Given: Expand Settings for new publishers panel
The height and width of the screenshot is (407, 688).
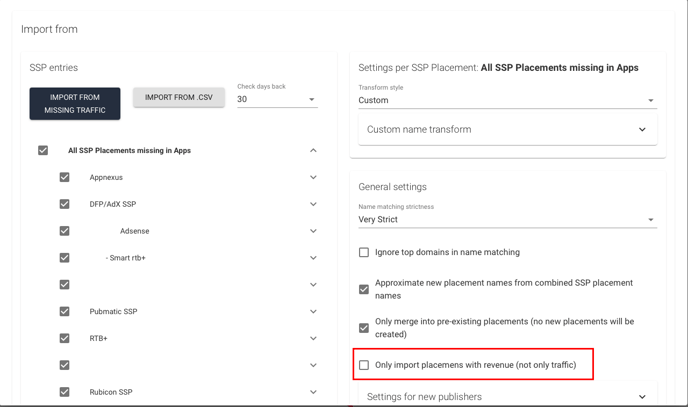Looking at the screenshot, I should coord(508,396).
